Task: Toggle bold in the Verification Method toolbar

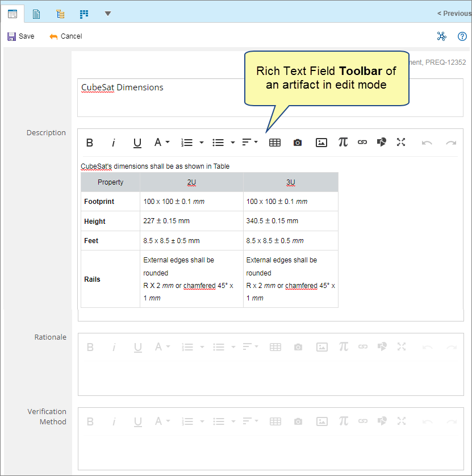Action: (90, 421)
